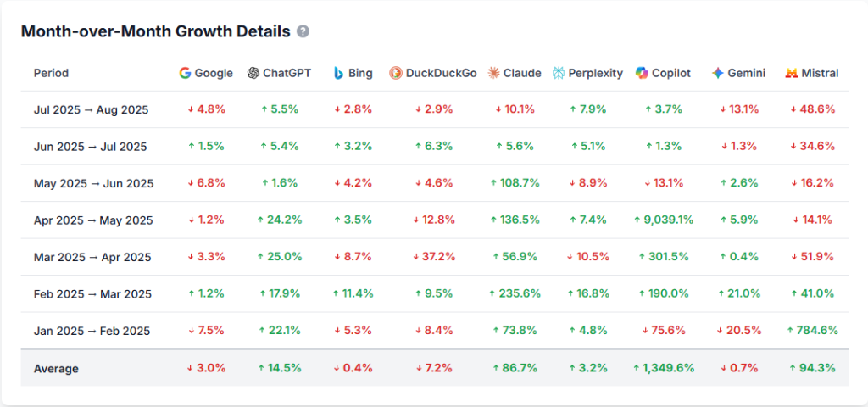Click the help icon beside the title

pos(303,31)
